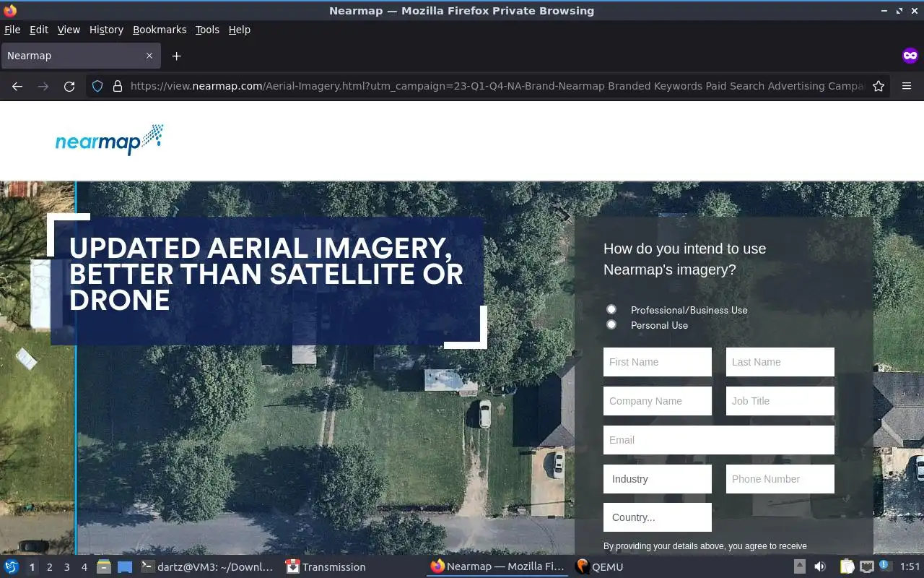924x578 pixels.
Task: Click the Company Name field
Action: tap(658, 401)
